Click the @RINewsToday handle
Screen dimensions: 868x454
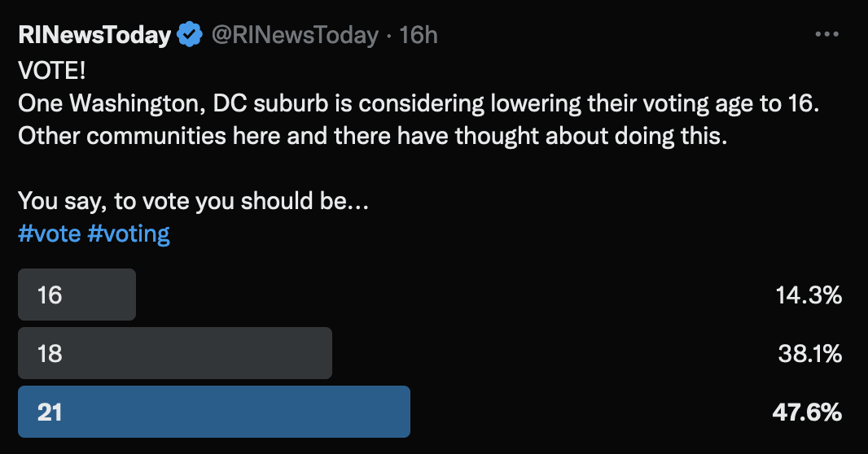pyautogui.click(x=295, y=35)
